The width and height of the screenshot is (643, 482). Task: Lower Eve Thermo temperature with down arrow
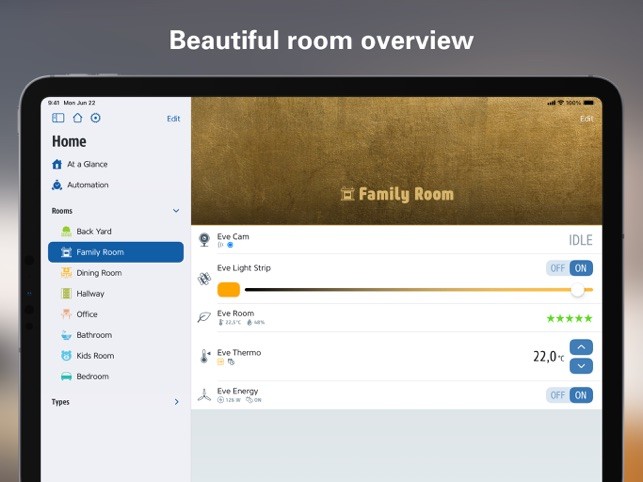(581, 366)
